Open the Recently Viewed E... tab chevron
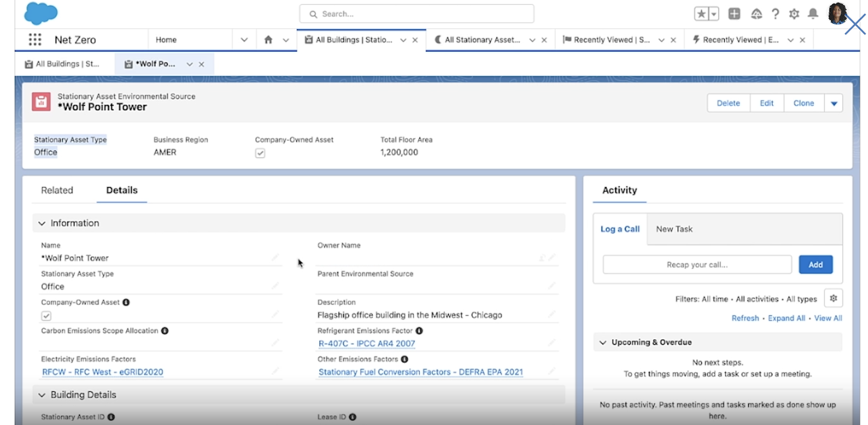Image resolution: width=868 pixels, height=425 pixels. point(790,40)
